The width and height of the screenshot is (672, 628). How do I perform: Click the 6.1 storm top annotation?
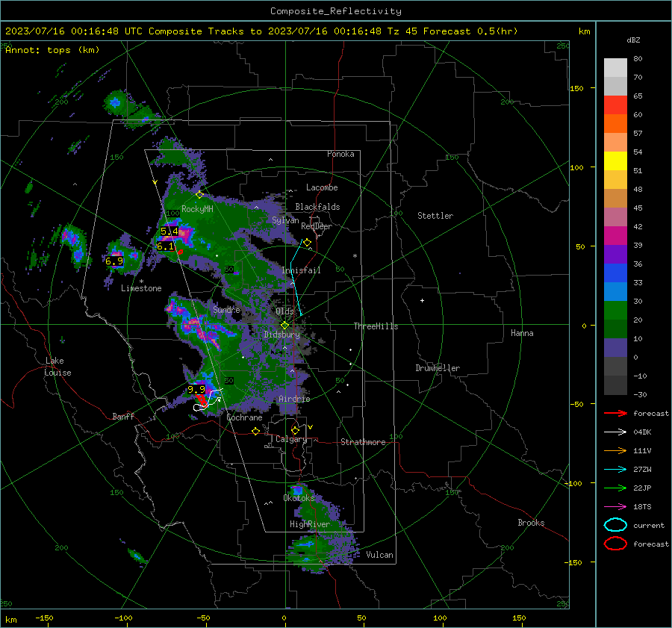[166, 246]
